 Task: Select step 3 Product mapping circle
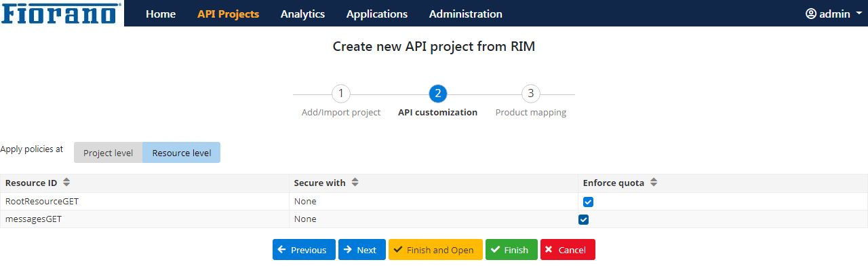point(531,94)
